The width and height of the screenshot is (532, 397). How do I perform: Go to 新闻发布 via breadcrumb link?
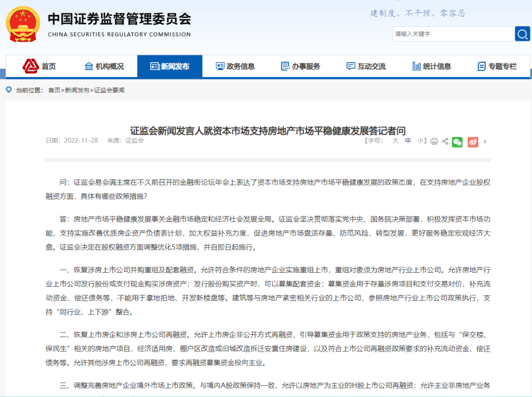(x=77, y=90)
